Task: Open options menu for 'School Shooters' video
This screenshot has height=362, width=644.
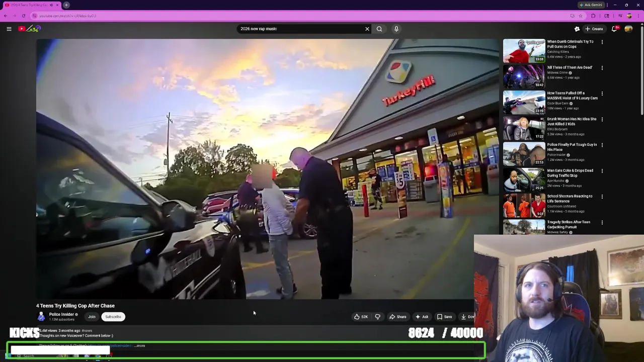Action: point(602,197)
